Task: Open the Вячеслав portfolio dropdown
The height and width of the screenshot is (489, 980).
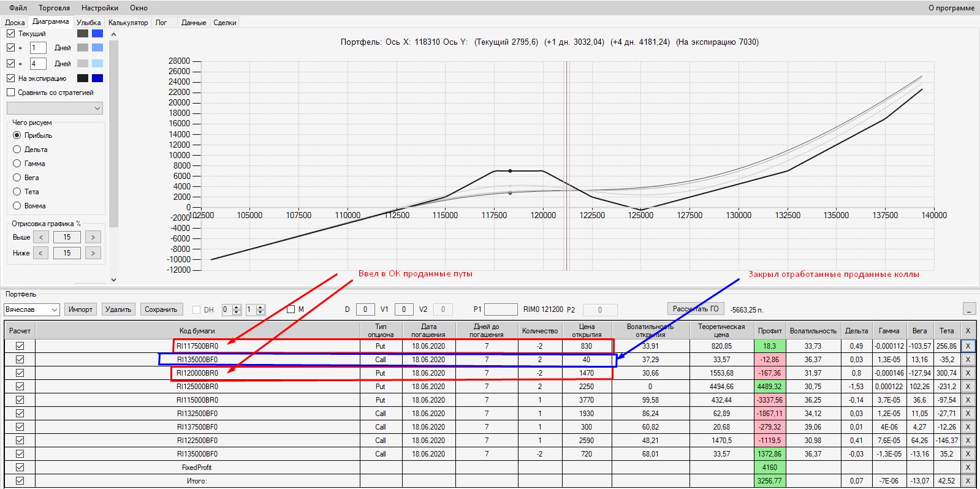Action: click(54, 309)
